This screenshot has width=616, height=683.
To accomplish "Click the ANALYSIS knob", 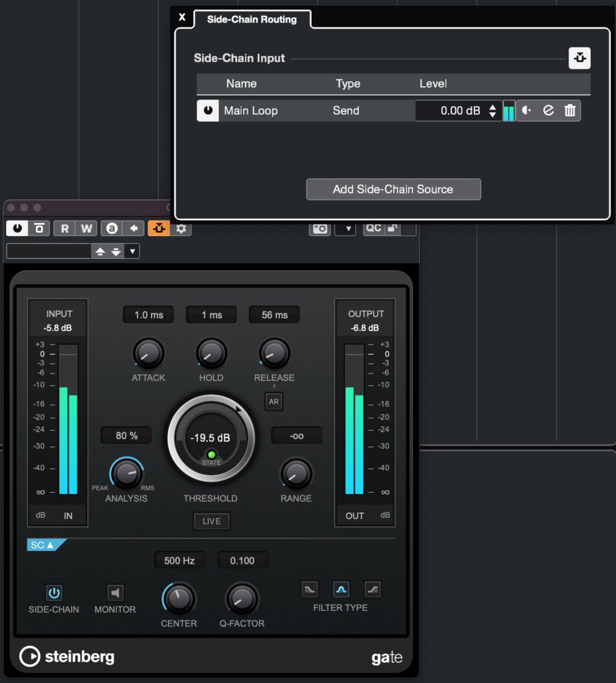I will [x=126, y=473].
